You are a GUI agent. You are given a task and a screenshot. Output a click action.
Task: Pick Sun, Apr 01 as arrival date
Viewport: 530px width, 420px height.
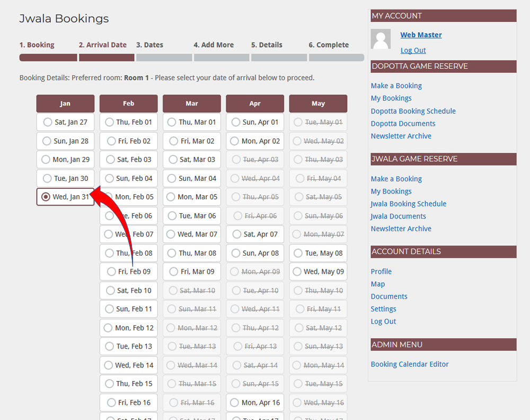[235, 122]
